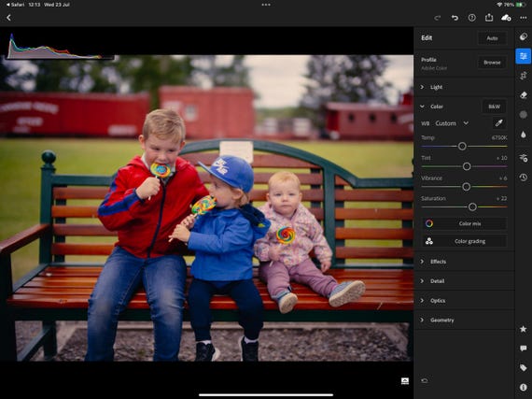Tap the Reset edits icon at panel bottom
This screenshot has width=532, height=399.
coord(425,380)
